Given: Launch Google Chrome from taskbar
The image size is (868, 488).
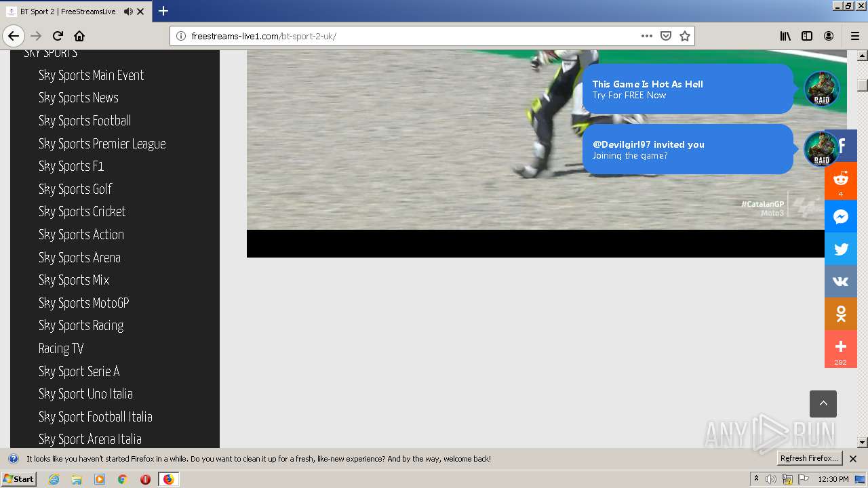Looking at the screenshot, I should [123, 479].
